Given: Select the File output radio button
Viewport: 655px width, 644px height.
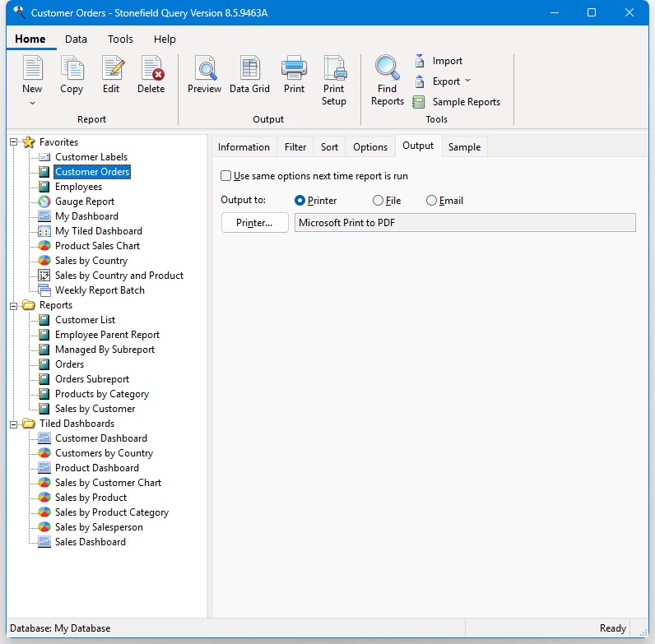Looking at the screenshot, I should [x=379, y=201].
